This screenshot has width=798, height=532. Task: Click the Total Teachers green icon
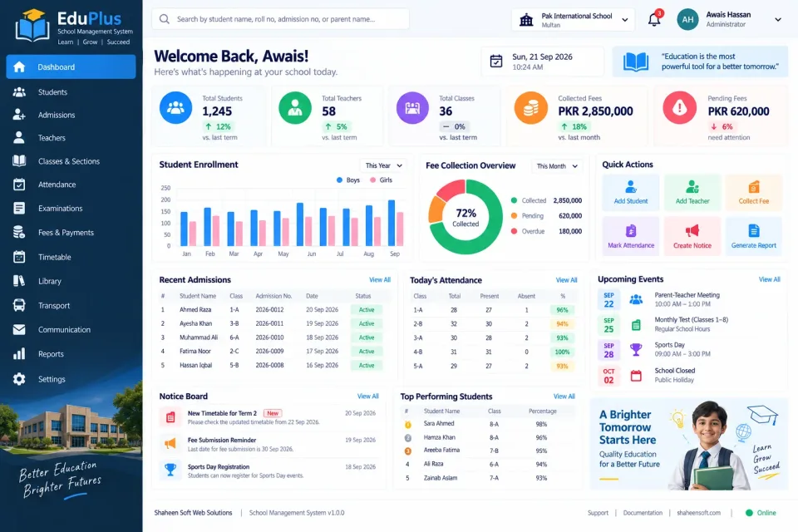coord(294,108)
